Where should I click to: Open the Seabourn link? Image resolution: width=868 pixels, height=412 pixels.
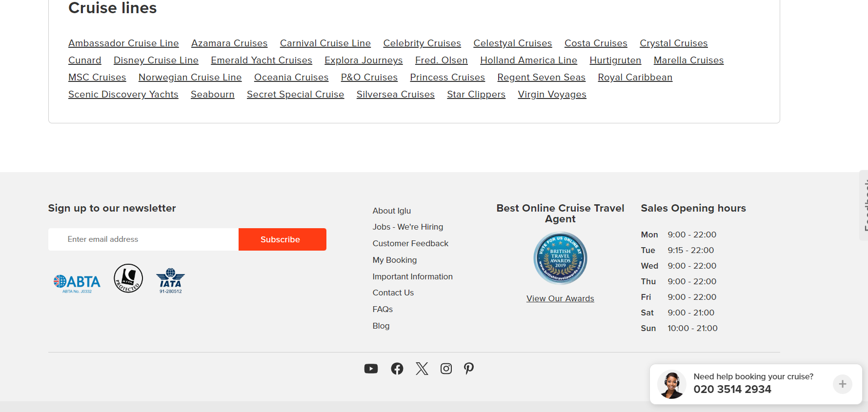pyautogui.click(x=212, y=94)
